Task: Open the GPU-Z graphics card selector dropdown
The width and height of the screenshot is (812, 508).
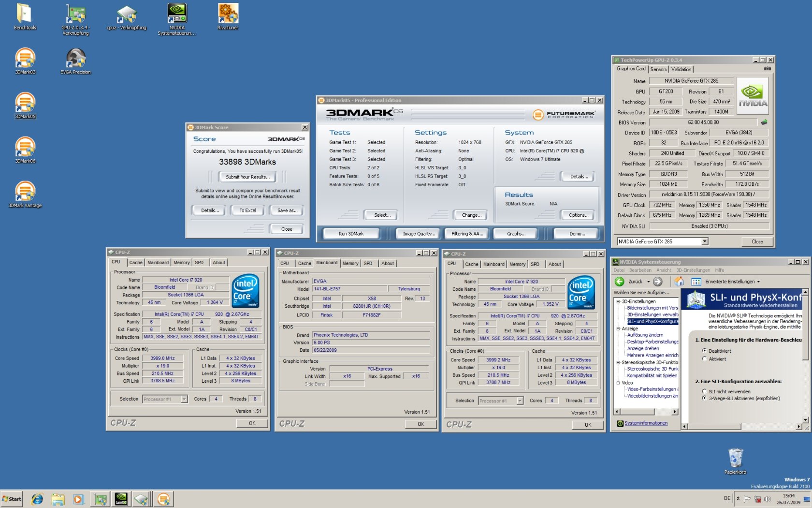Action: pyautogui.click(x=705, y=241)
